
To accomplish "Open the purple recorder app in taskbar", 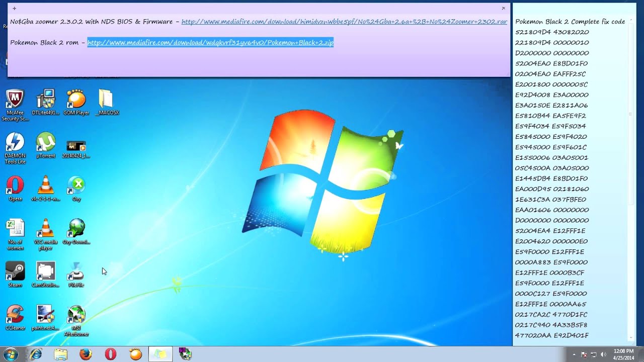I will coord(185,354).
